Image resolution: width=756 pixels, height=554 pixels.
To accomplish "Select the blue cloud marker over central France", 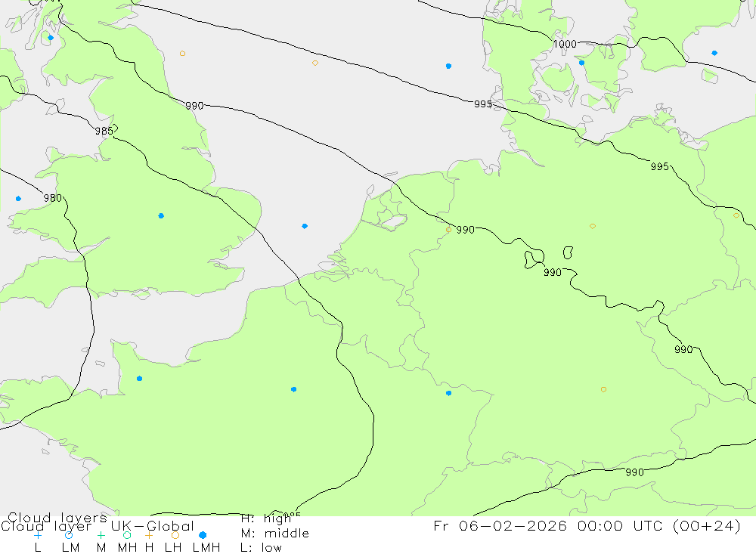I will 293,389.
